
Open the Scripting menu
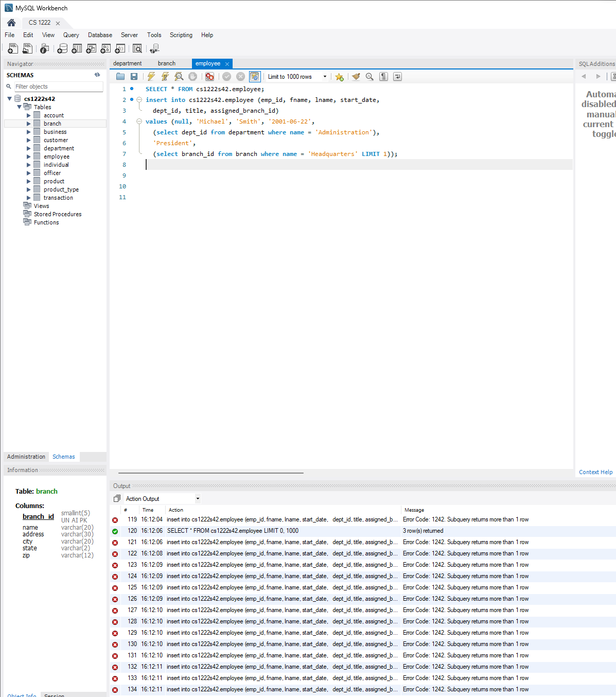181,35
